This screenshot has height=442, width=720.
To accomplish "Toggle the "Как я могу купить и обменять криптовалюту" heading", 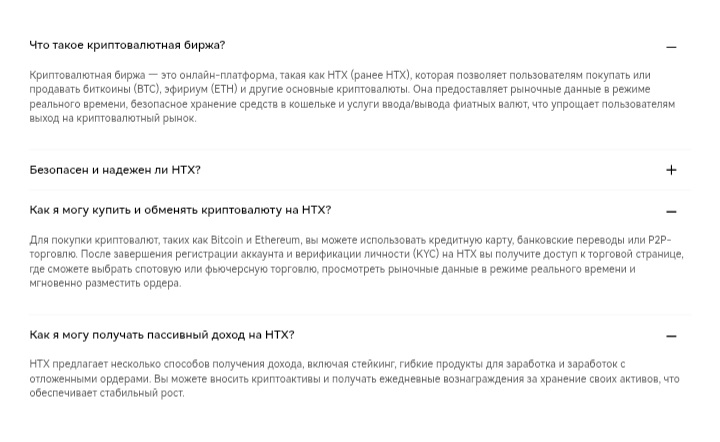I will pos(180,210).
